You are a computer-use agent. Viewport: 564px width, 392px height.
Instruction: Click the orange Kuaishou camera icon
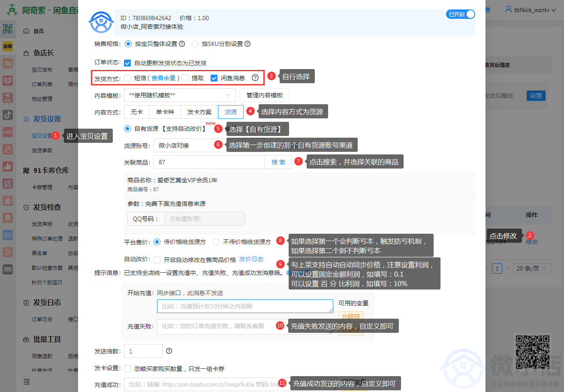7,149
